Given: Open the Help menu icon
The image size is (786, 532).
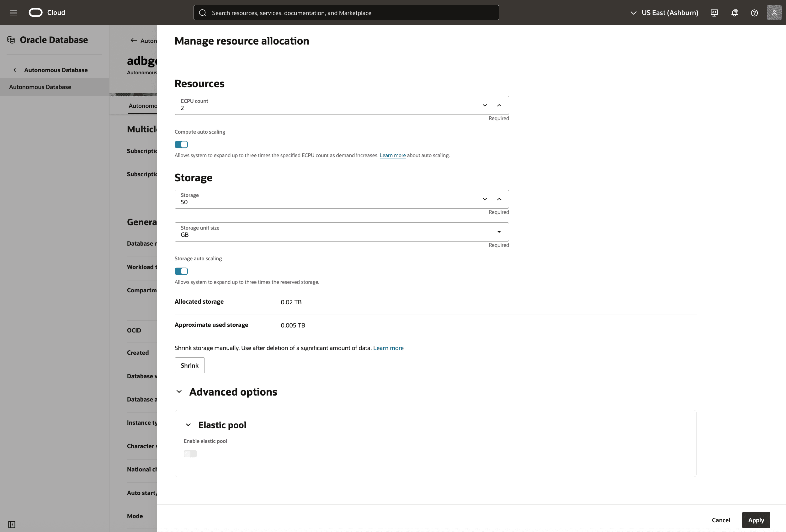Looking at the screenshot, I should 754,13.
